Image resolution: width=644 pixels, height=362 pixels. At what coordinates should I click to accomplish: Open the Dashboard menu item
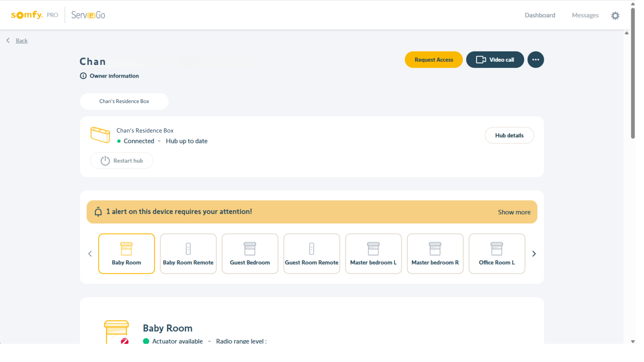[540, 15]
